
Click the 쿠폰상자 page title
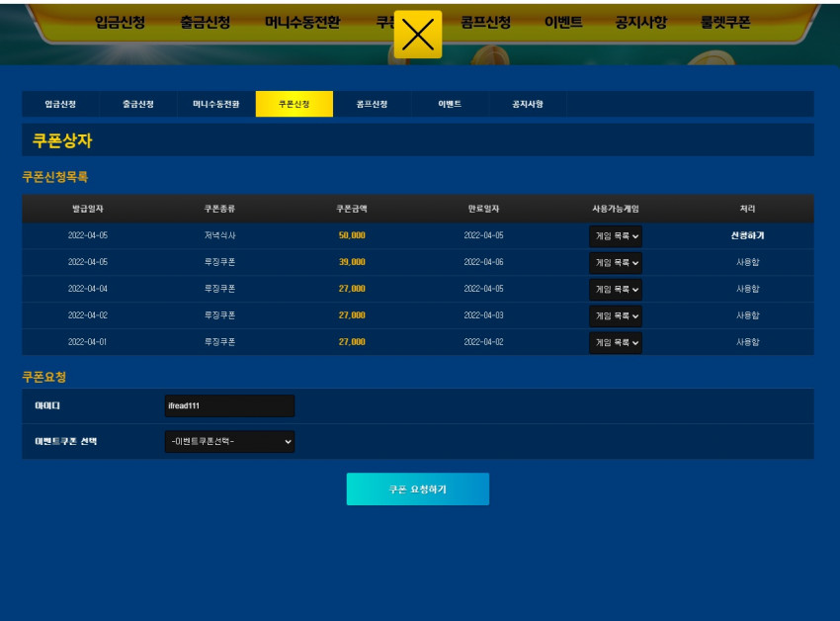coord(62,140)
